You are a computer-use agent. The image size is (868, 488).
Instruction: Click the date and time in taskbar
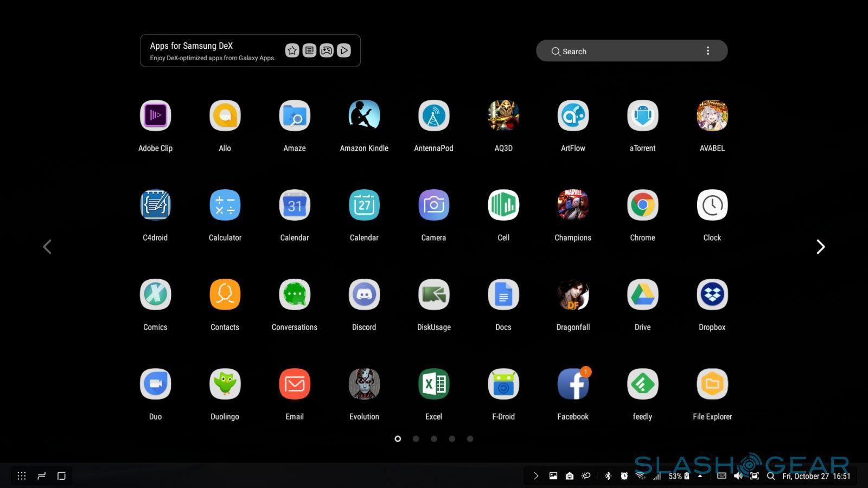816,476
